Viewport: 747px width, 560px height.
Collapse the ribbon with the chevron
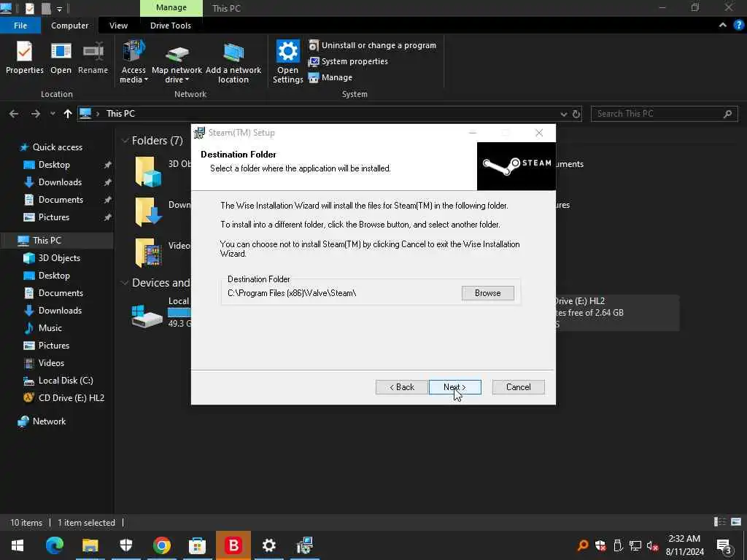pos(723,26)
